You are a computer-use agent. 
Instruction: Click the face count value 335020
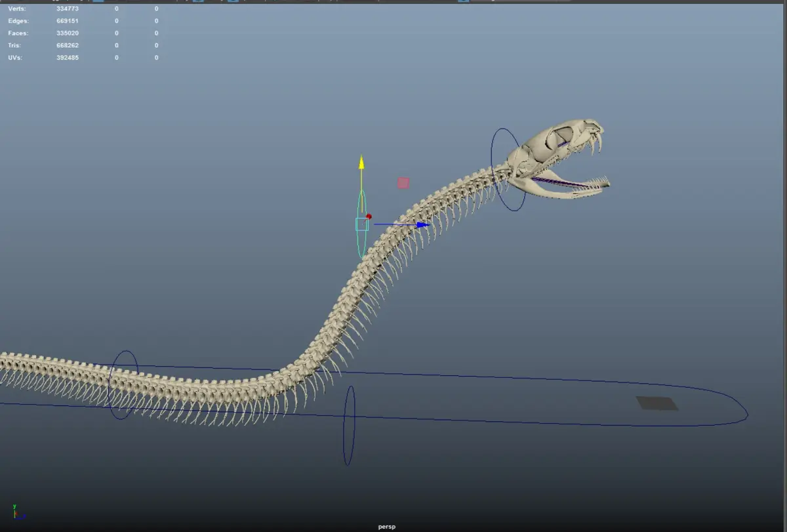pos(68,33)
